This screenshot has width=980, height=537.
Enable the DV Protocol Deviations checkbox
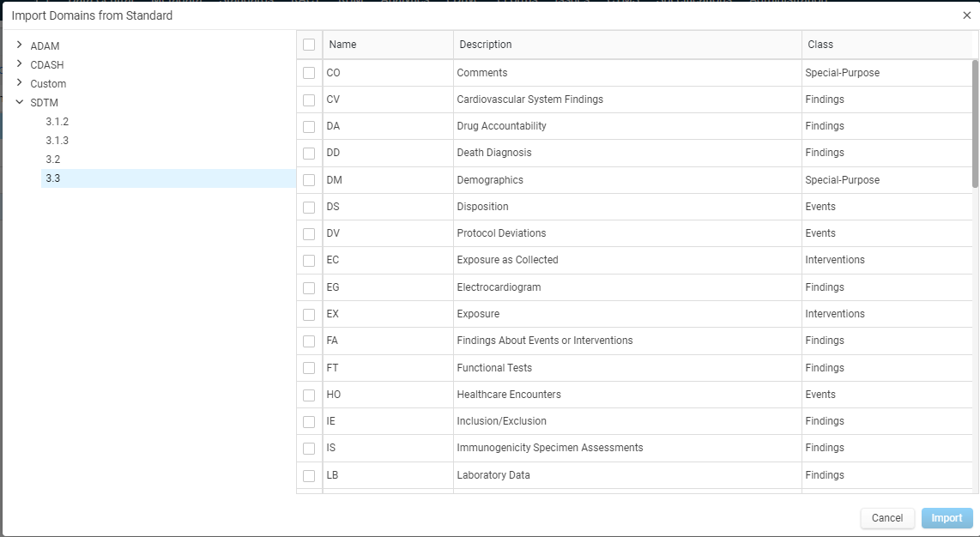click(309, 233)
